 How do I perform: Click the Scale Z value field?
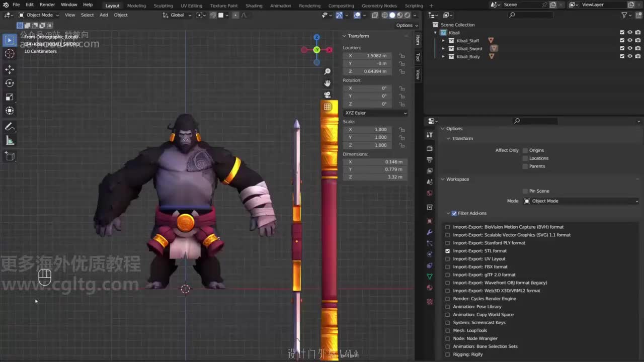367,145
